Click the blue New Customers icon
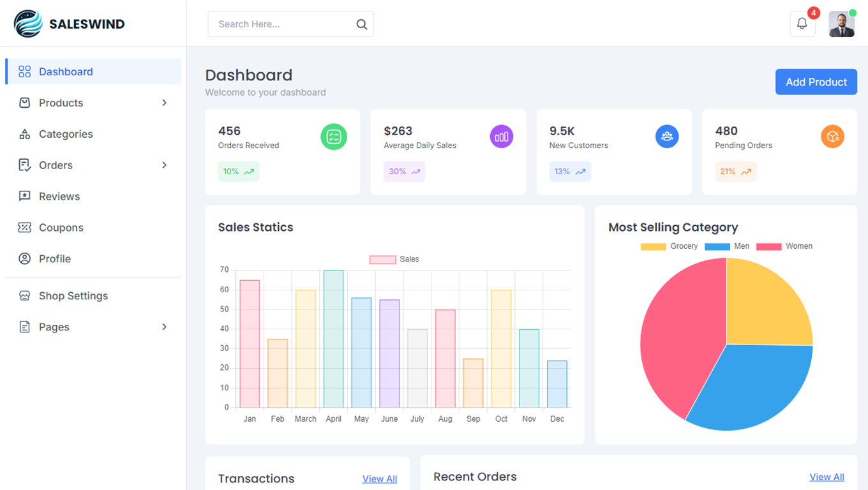 667,137
